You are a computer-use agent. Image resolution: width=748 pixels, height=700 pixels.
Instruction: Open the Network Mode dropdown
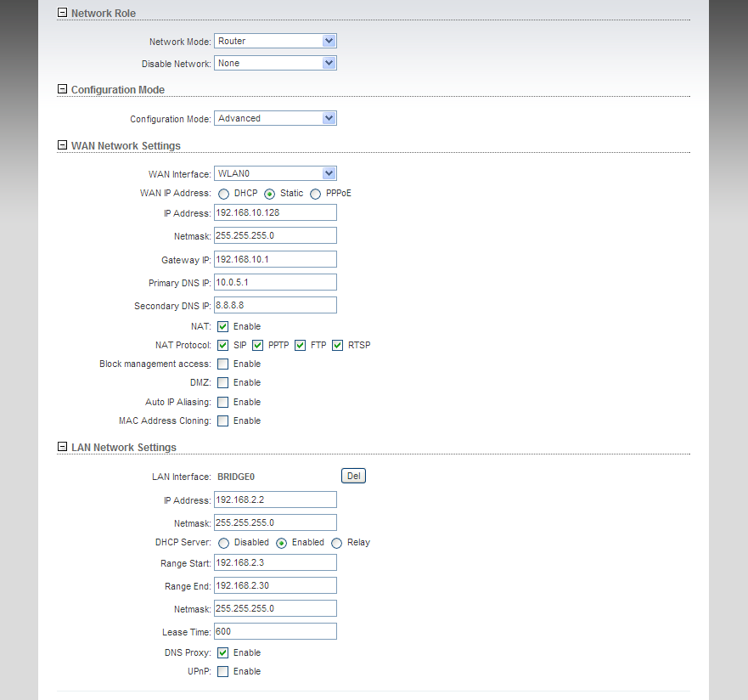pos(275,41)
